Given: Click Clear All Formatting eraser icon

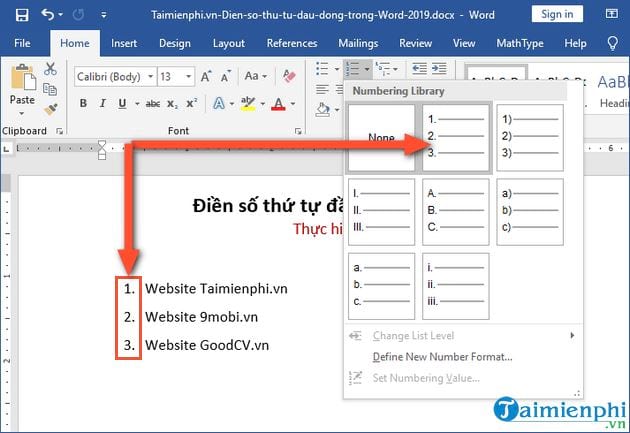Looking at the screenshot, I should tap(289, 76).
